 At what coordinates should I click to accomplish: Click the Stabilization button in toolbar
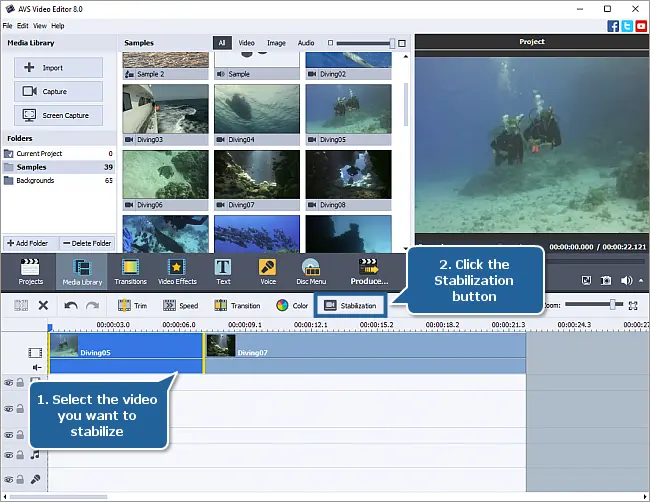(x=351, y=305)
